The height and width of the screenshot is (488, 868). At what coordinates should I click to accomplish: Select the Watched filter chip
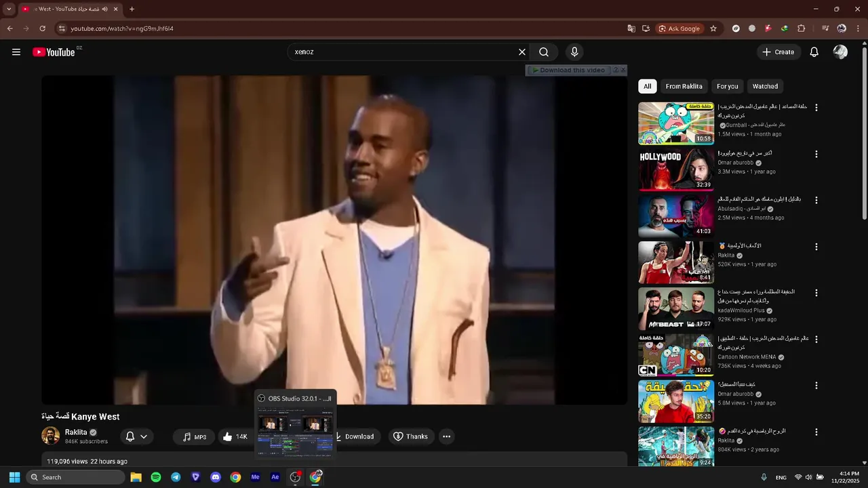tap(765, 86)
